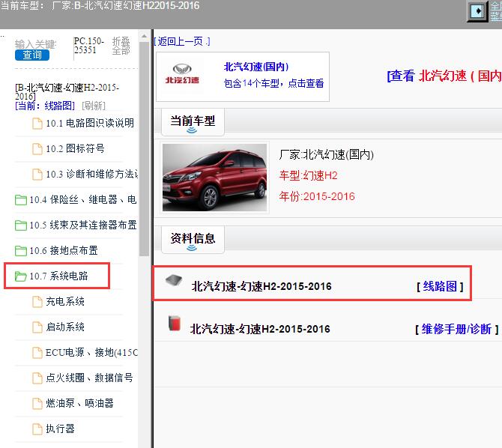Screen dimensions: 502x448
Task: Click the 查询 search button
Action: click(x=32, y=55)
